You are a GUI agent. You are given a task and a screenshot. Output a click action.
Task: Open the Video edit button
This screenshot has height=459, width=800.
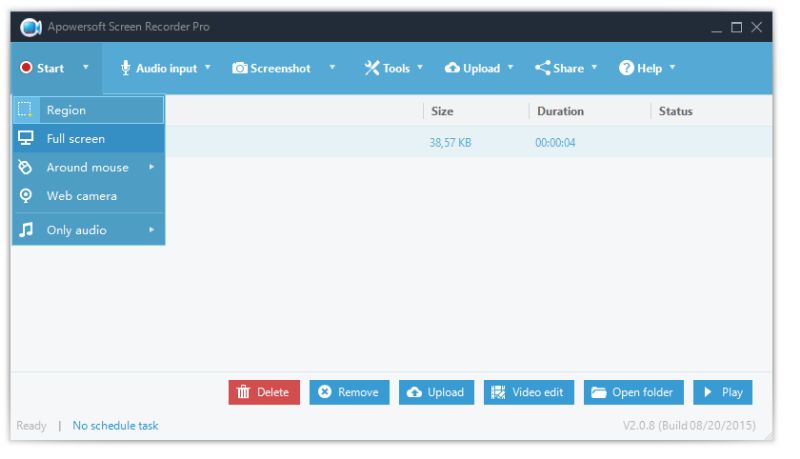(x=529, y=392)
